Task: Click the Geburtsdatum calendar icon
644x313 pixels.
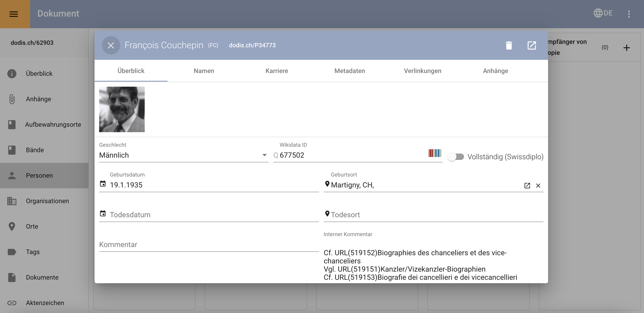Action: click(103, 184)
